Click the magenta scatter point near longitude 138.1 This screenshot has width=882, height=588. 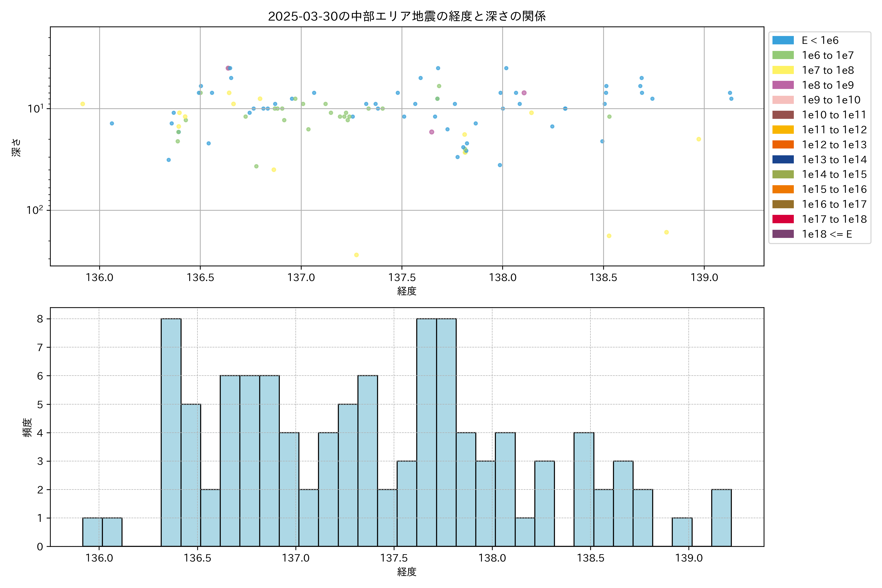click(x=524, y=93)
